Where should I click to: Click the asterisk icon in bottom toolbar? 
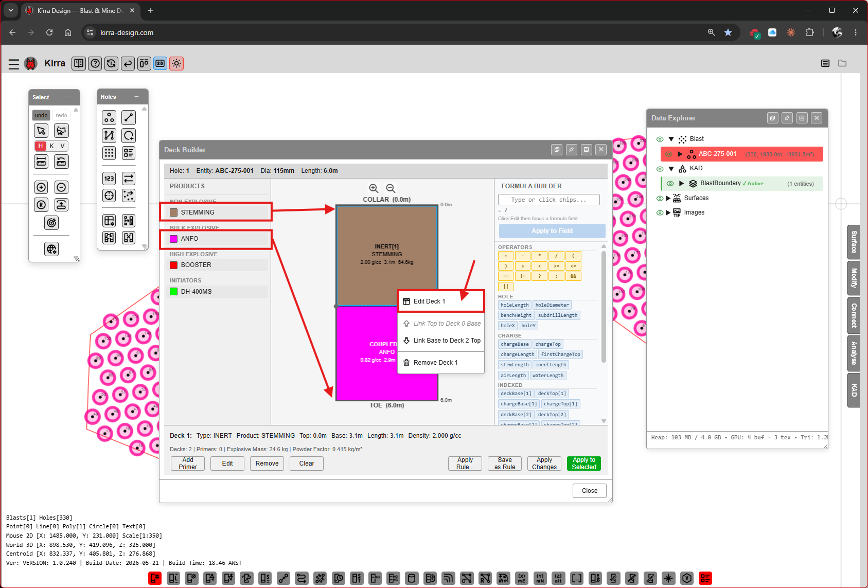668,578
